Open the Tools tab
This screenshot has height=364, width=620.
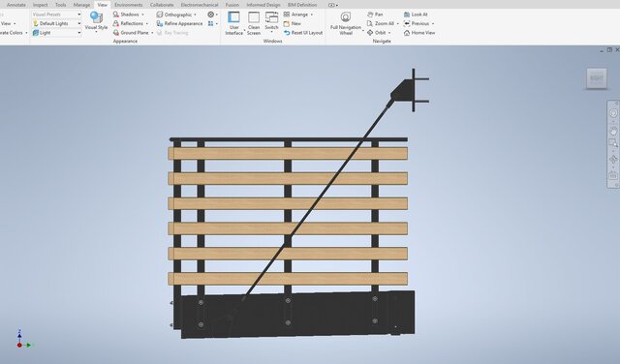(60, 5)
